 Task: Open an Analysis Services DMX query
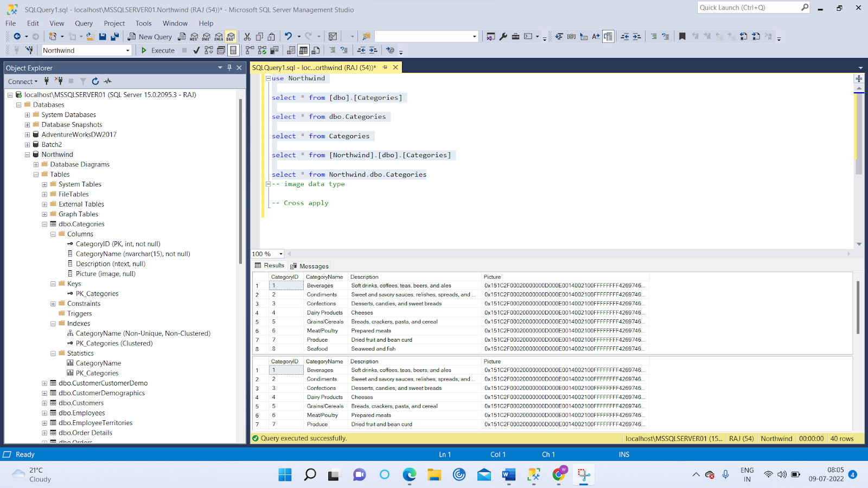[206, 36]
